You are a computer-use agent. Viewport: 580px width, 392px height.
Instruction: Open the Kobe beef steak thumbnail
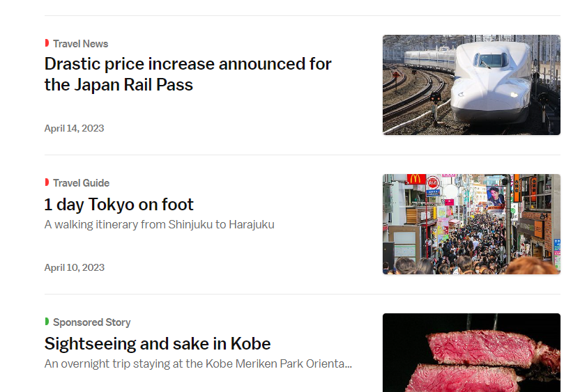pyautogui.click(x=471, y=352)
